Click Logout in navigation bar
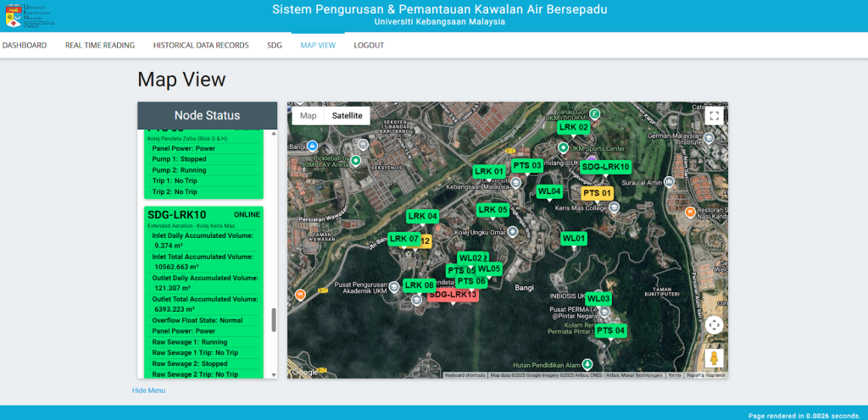Screen dimensions: 868x420 369,45
